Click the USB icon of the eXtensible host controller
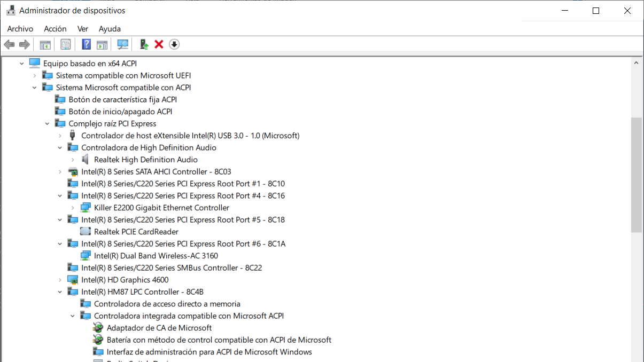 point(73,136)
